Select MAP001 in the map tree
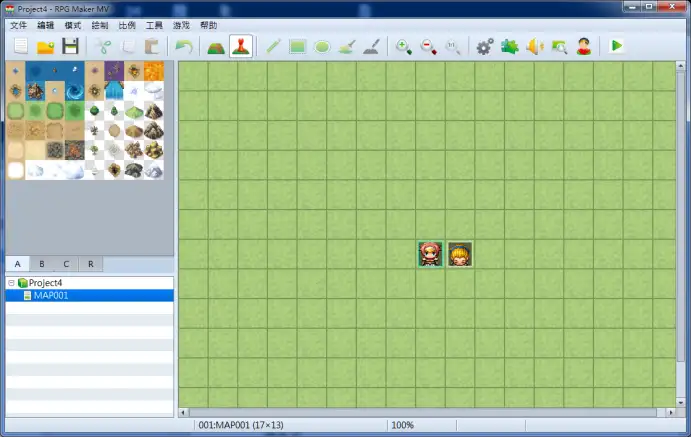Image resolution: width=691 pixels, height=437 pixels. point(51,295)
